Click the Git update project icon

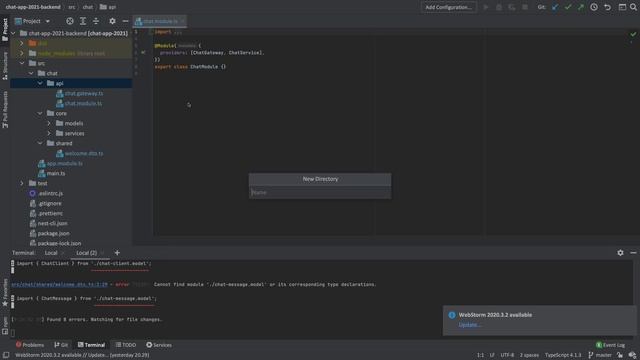coord(555,7)
